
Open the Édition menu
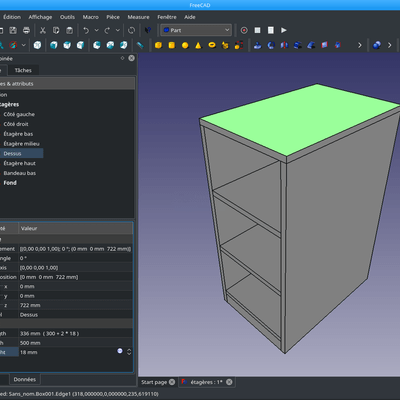tap(12, 17)
